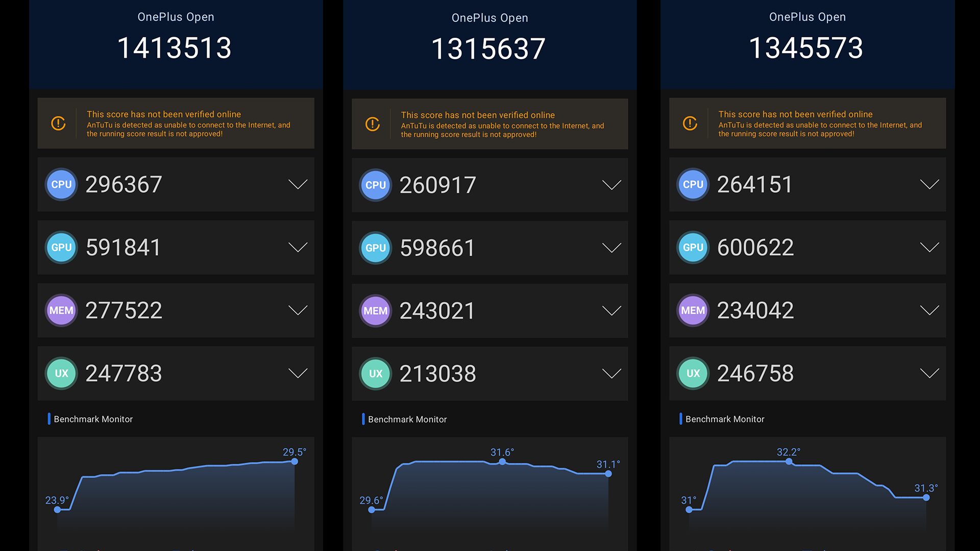Click the warning icon in the 1345573 panel

click(x=690, y=123)
